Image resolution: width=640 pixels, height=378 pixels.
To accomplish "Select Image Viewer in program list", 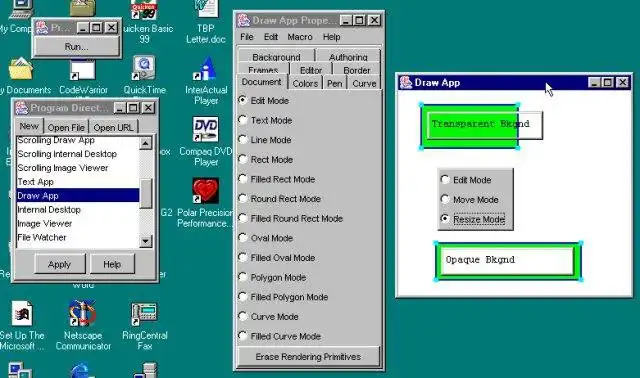I will point(78,223).
